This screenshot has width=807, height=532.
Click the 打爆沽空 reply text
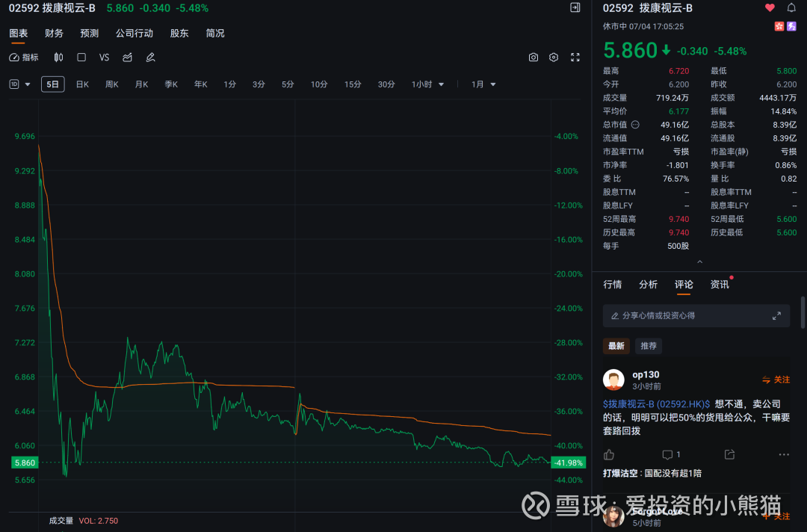click(652, 474)
